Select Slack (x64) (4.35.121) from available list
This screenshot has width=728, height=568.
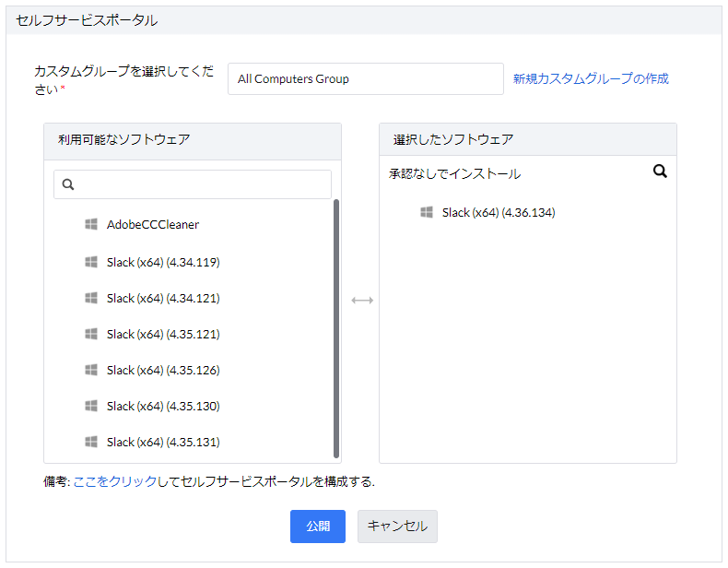tap(163, 334)
